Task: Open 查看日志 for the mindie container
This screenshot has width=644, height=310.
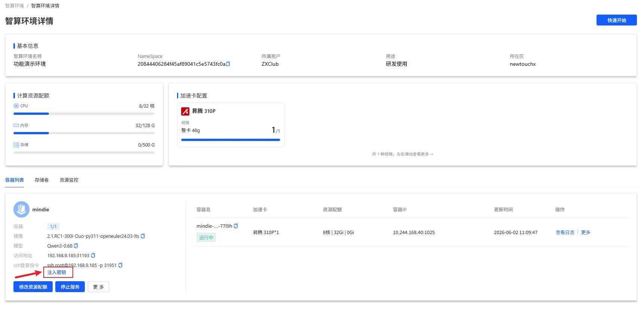Action: click(565, 232)
